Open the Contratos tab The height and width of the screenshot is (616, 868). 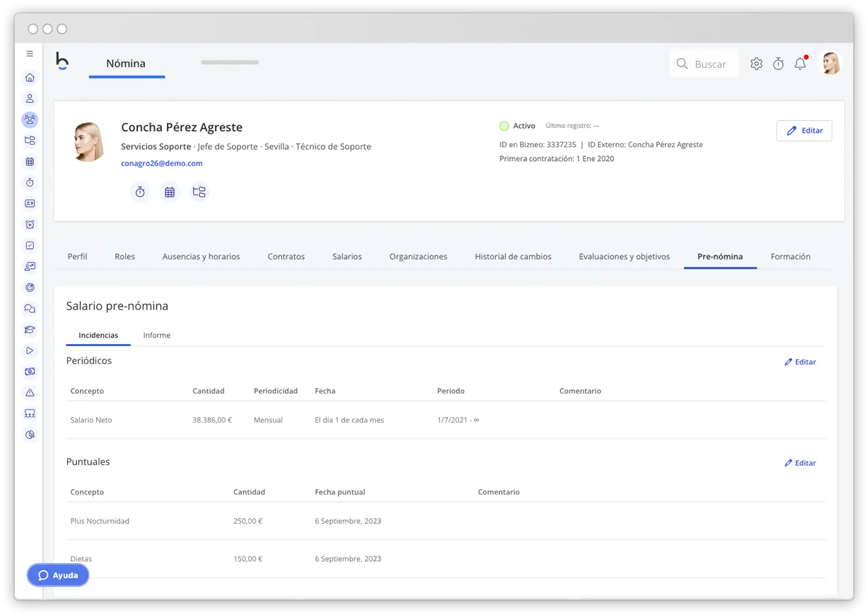click(286, 257)
